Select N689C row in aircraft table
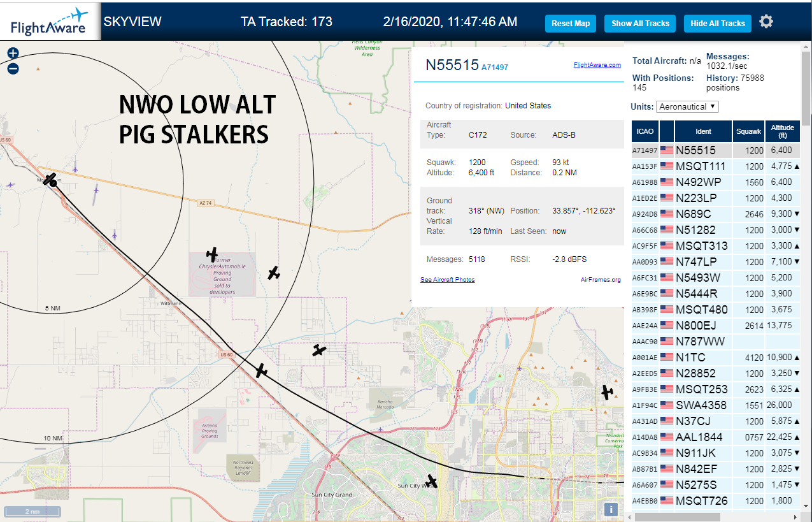This screenshot has width=812, height=522. point(716,214)
